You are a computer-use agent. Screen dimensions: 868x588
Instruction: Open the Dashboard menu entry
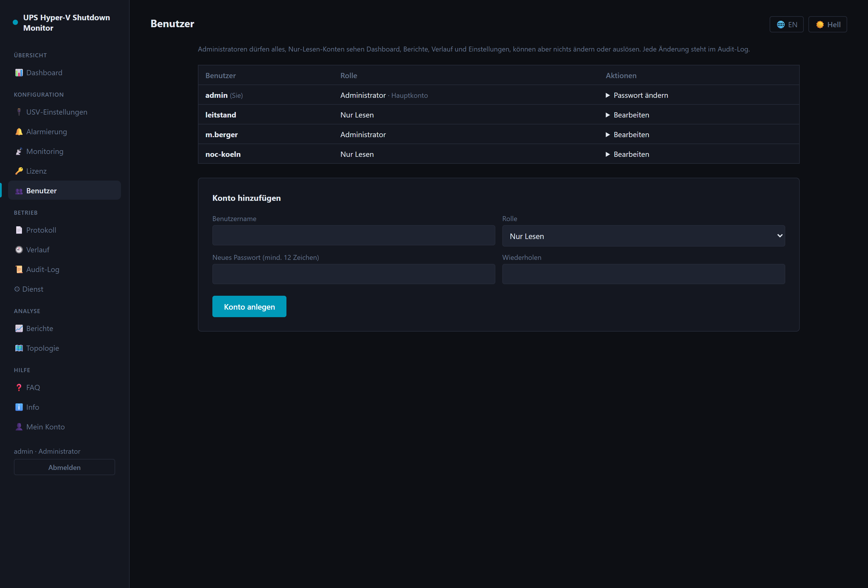click(64, 72)
